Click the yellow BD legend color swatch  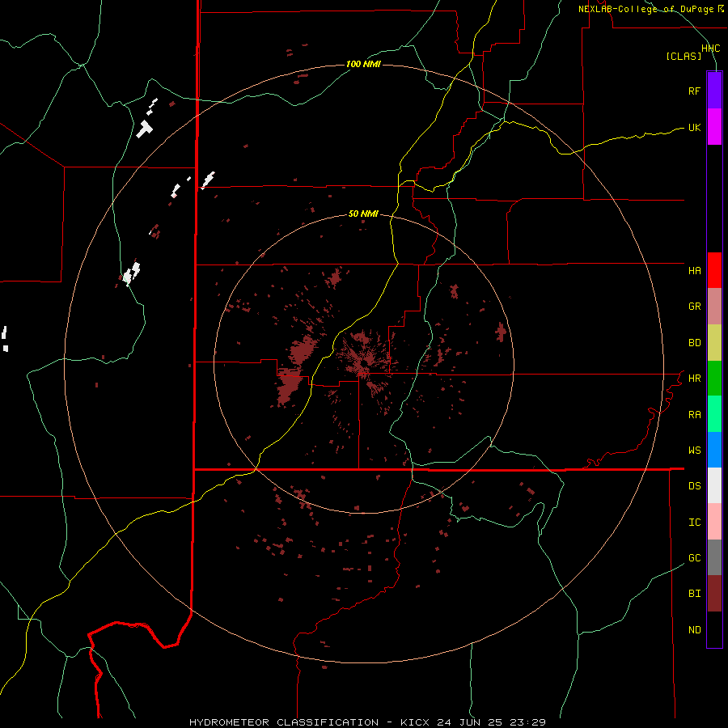click(x=714, y=343)
